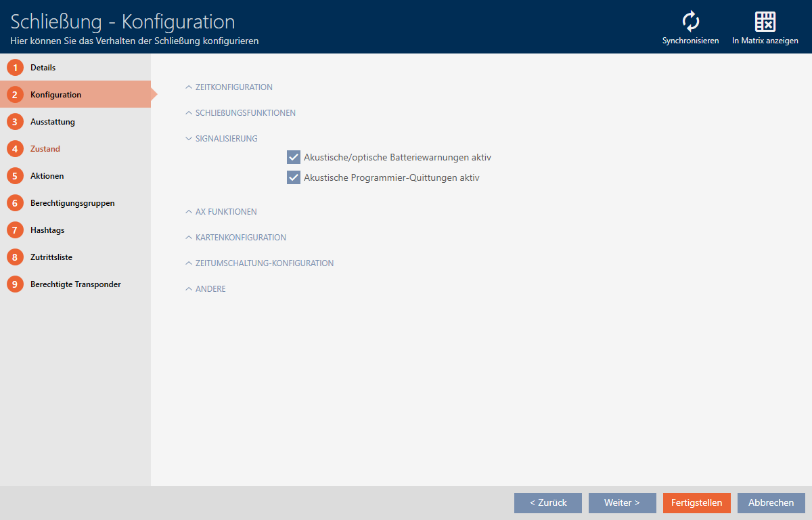Viewport: 812px width, 520px height.
Task: Click the Fertigstellen button
Action: [696, 502]
